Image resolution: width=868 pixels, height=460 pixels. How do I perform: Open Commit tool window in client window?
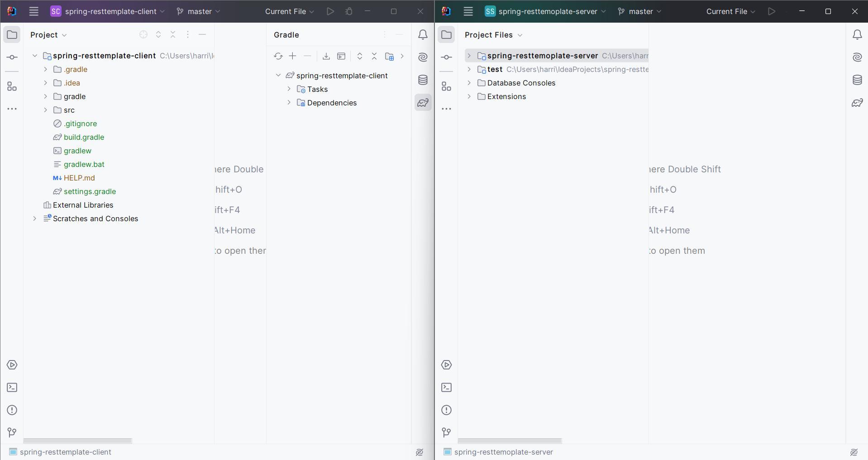[x=12, y=57]
